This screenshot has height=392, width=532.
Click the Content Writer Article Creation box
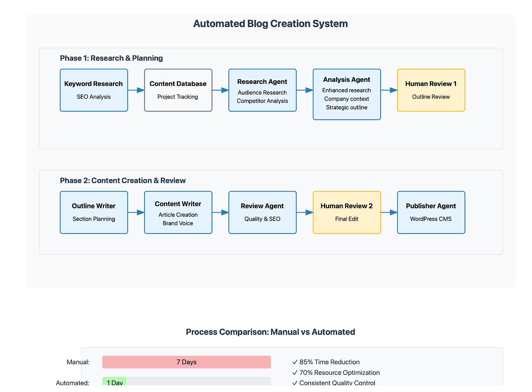pos(178,212)
